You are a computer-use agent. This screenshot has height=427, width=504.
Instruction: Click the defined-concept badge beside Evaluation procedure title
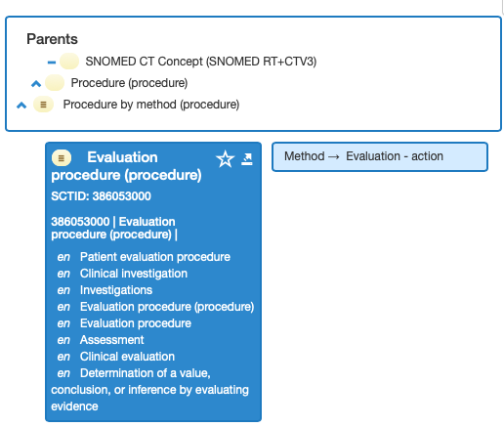click(x=62, y=158)
